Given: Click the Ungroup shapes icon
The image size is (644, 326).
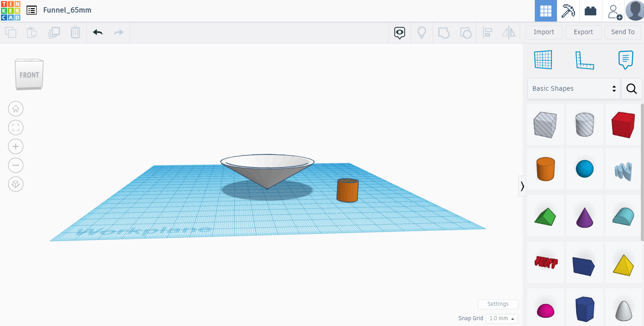Looking at the screenshot, I should click(466, 32).
